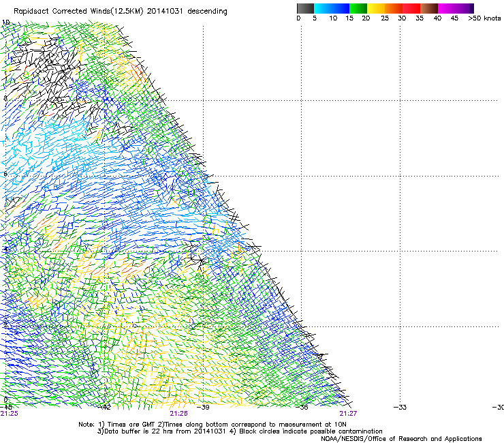Image resolution: width=504 pixels, height=443 pixels.
Task: Select the red 30-35 knots legend swatch
Action: tap(411, 8)
